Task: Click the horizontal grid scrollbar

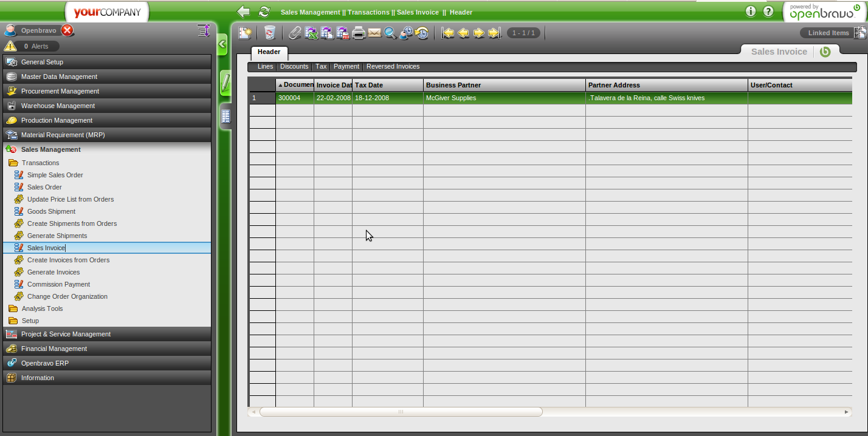Action: pyautogui.click(x=401, y=412)
